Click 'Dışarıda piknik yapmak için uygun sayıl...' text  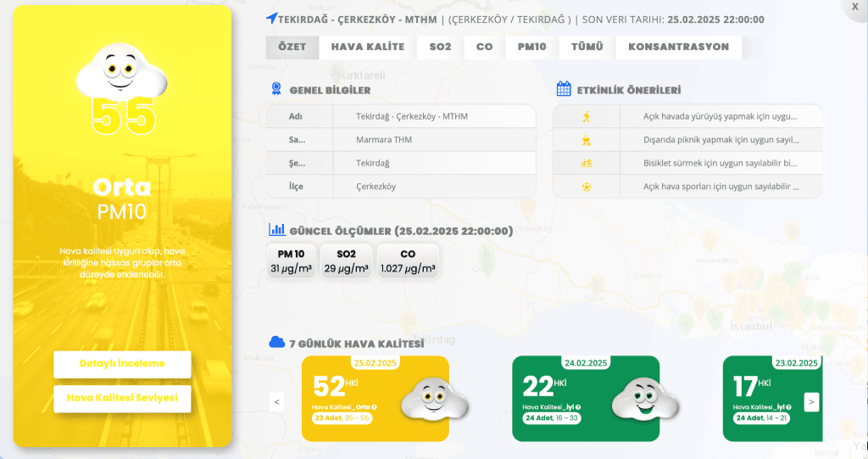(x=721, y=140)
